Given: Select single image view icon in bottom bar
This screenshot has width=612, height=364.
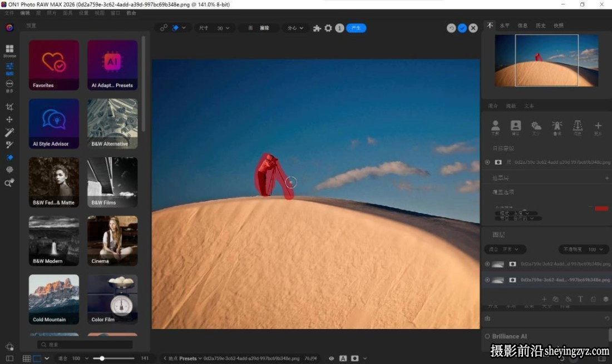Looking at the screenshot, I should (37, 358).
